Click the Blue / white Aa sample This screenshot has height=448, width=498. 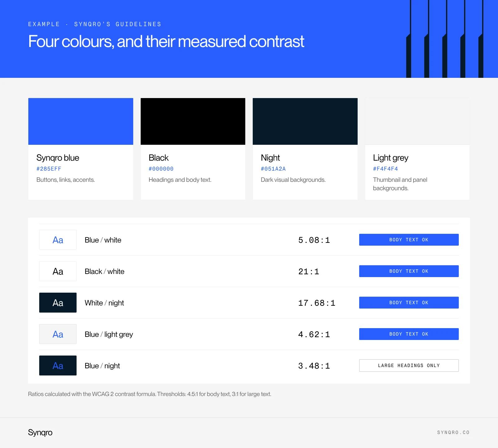click(x=58, y=240)
